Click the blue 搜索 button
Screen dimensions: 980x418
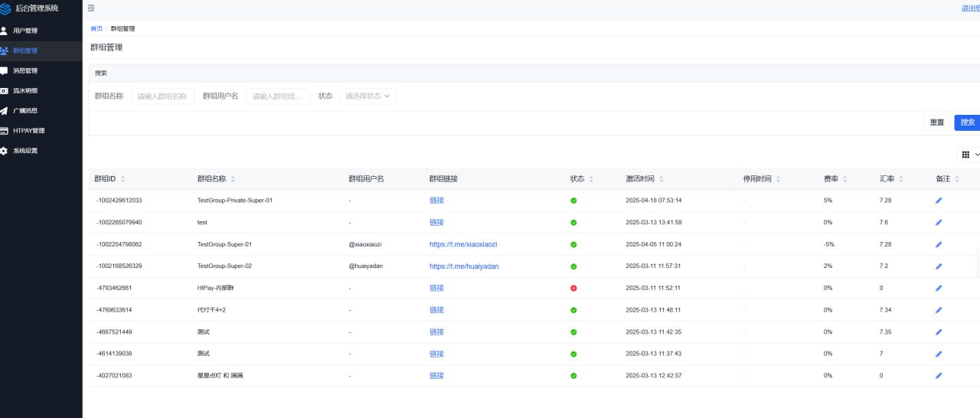point(967,122)
